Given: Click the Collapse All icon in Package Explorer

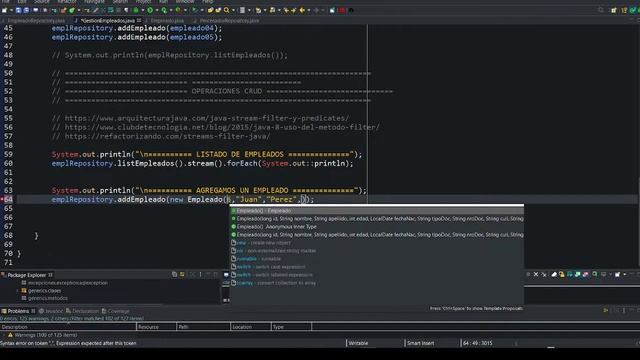Looking at the screenshot, I should tap(174, 275).
